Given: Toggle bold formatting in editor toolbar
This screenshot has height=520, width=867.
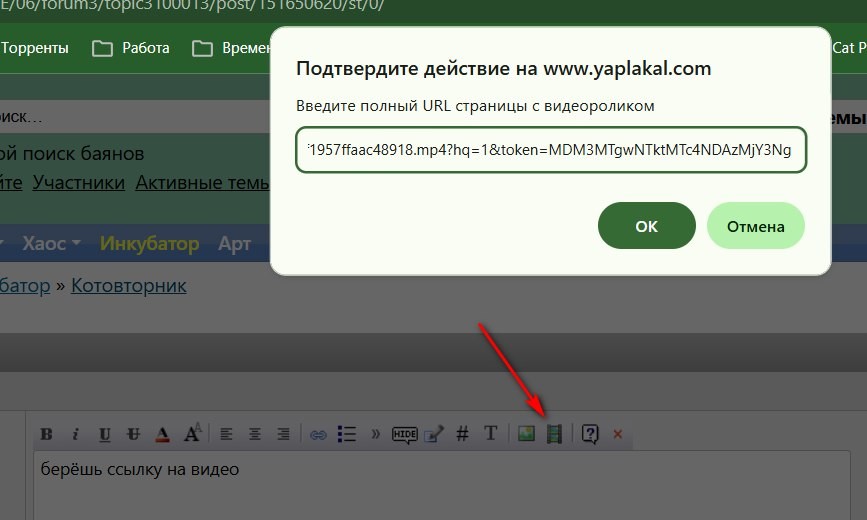Looking at the screenshot, I should [x=46, y=434].
